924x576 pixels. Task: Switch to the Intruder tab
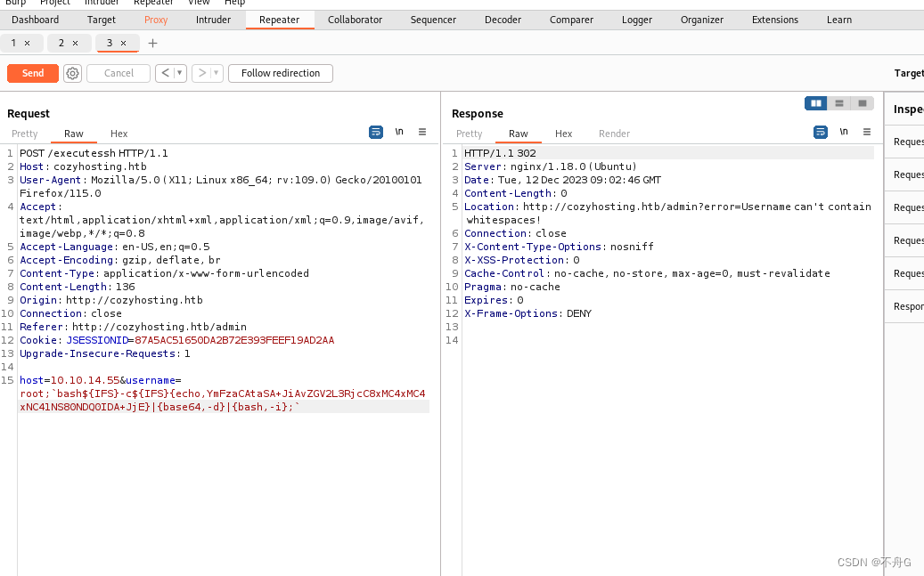[213, 20]
